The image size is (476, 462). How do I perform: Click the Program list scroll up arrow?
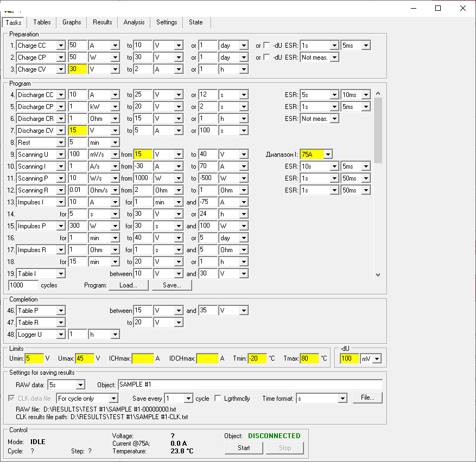(378, 93)
